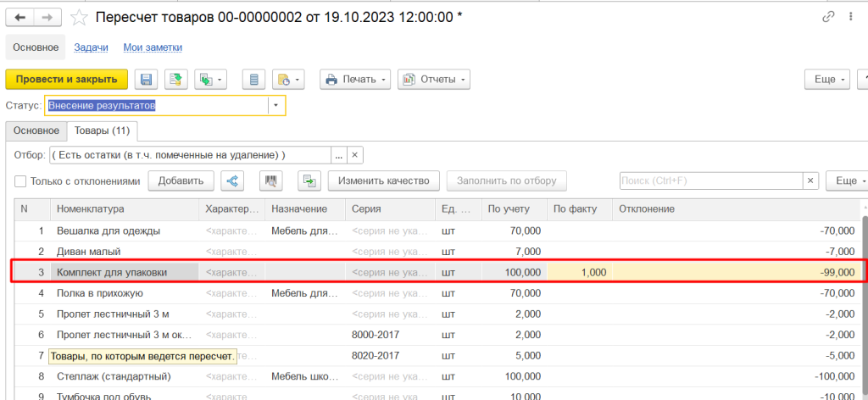868x400 pixels.
Task: Open the Мои заметки link
Action: click(x=153, y=47)
